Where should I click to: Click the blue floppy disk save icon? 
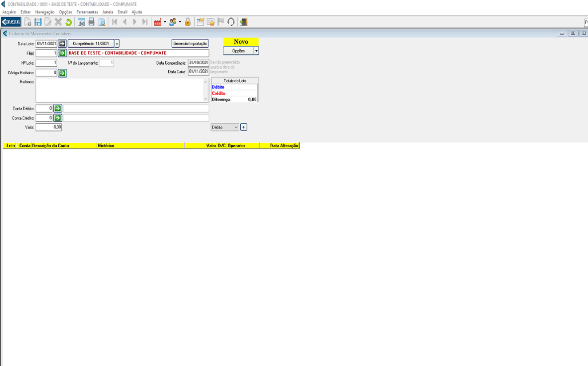click(x=38, y=22)
